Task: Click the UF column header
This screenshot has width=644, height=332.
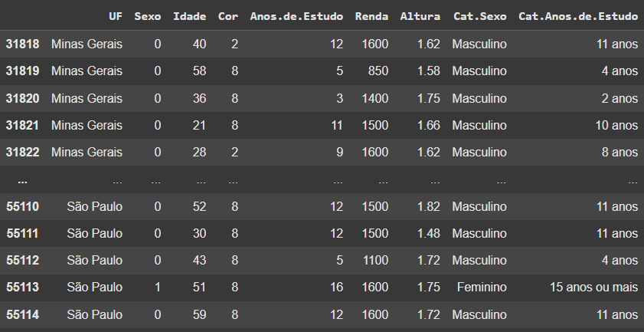Action: (116, 16)
